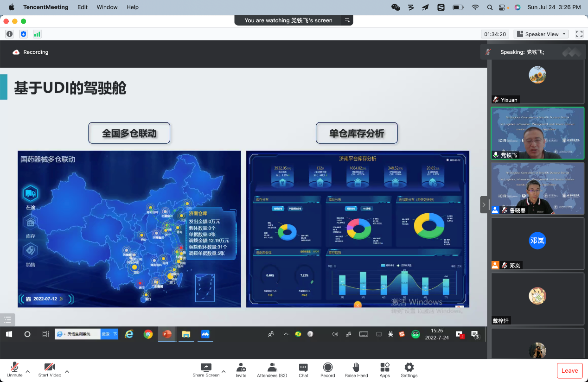
Task: Open the Speaker View layout dropdown
Action: [541, 34]
